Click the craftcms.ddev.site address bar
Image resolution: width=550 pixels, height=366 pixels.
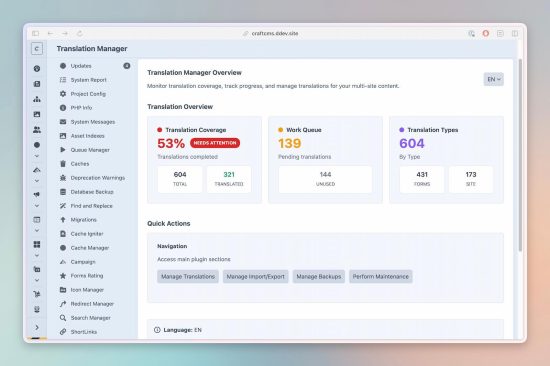click(275, 33)
